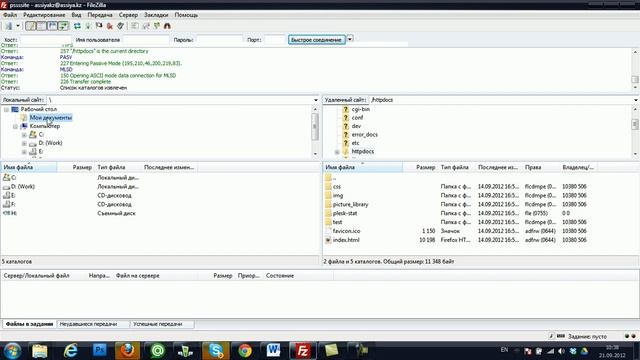Open the Site Manager dropdown arrow
Viewport: 640px width, 360px height.
[x=18, y=26]
